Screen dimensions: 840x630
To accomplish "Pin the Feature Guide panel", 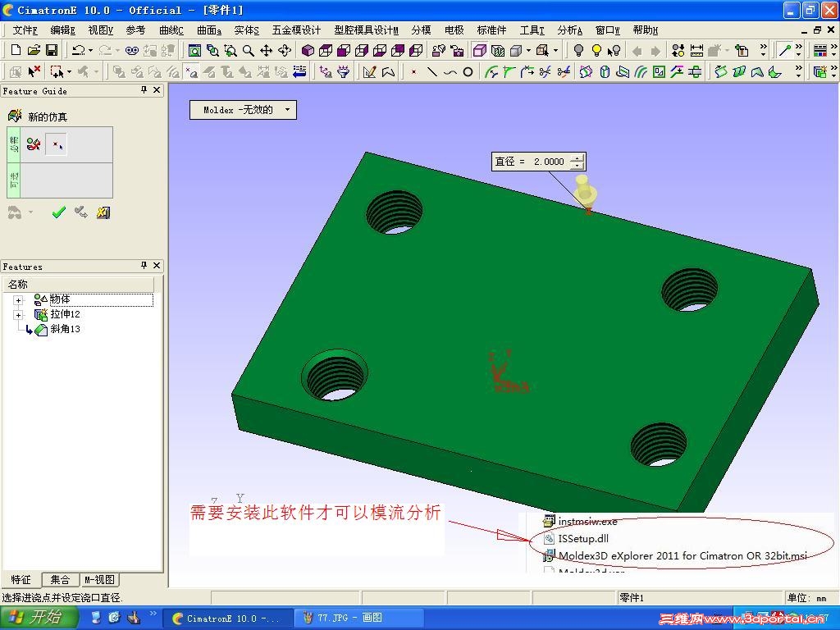I will (x=144, y=90).
